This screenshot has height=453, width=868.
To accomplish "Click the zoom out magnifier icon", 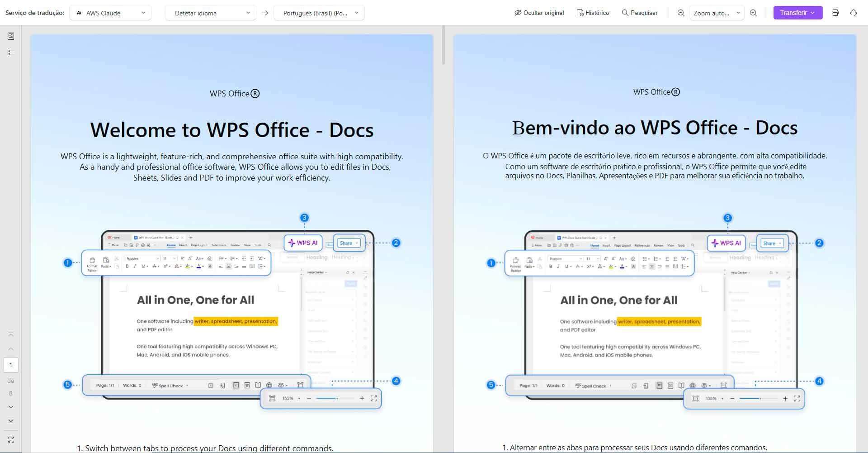I will click(x=681, y=13).
